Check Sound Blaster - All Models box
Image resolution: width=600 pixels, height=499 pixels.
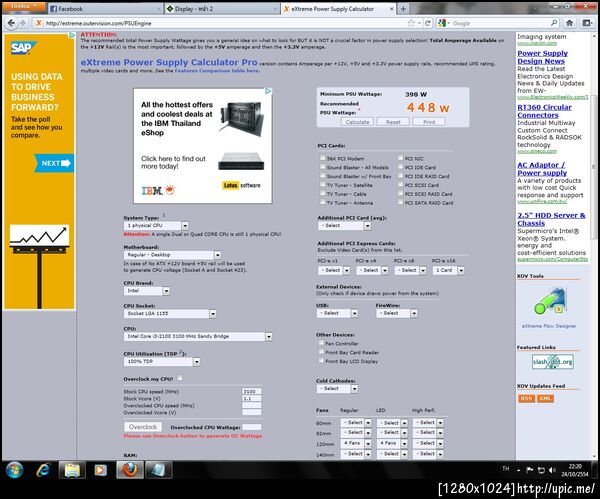(322, 167)
